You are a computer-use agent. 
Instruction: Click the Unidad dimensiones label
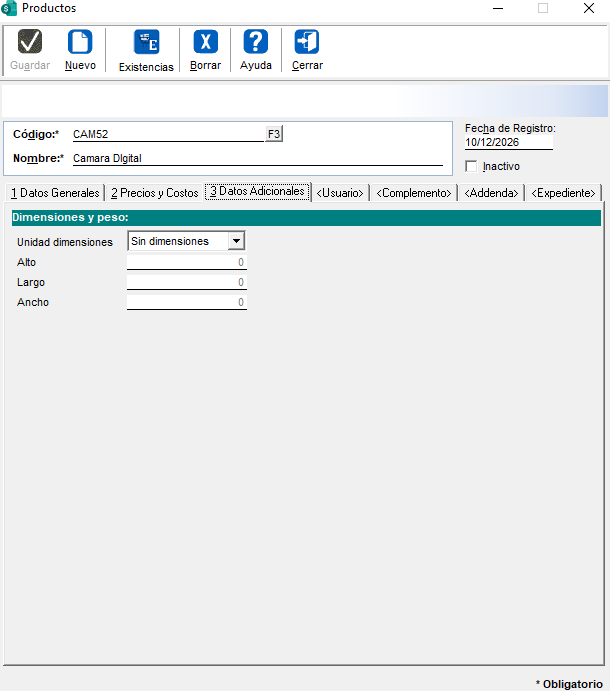(65, 242)
